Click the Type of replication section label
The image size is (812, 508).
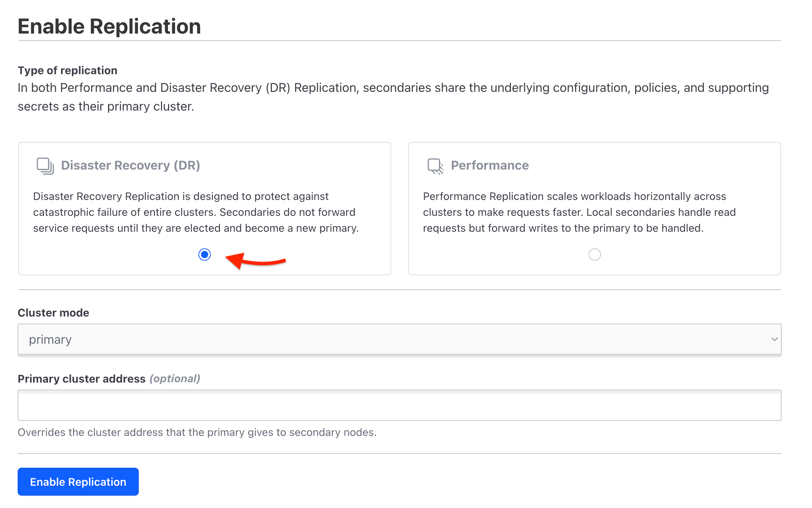(x=67, y=70)
